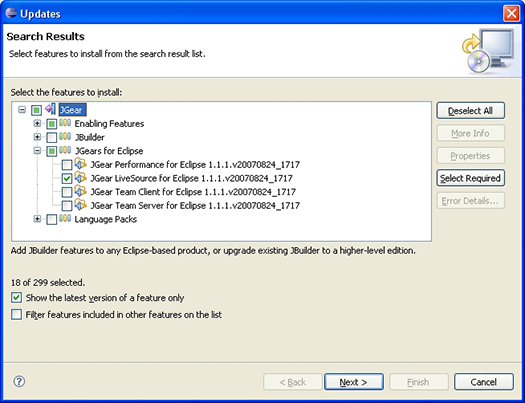Click the 'Search Results' heading
The width and height of the screenshot is (525, 403).
[46, 36]
